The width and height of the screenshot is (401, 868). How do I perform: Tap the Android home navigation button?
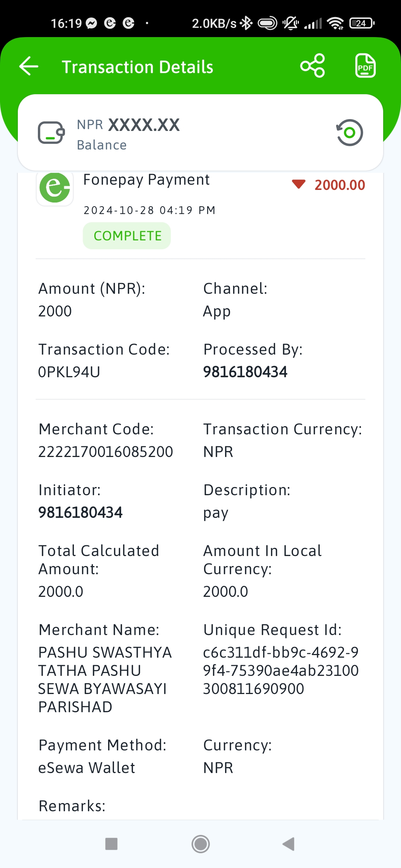[200, 844]
